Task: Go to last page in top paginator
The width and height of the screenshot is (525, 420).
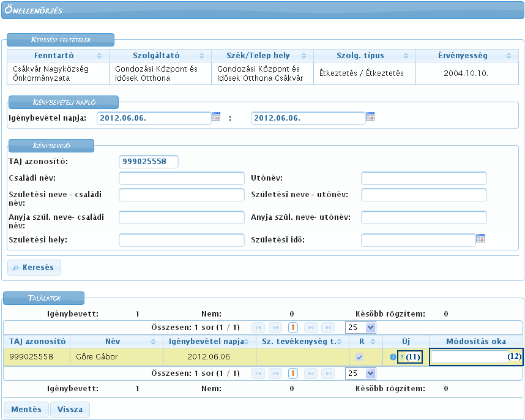Action: click(328, 327)
